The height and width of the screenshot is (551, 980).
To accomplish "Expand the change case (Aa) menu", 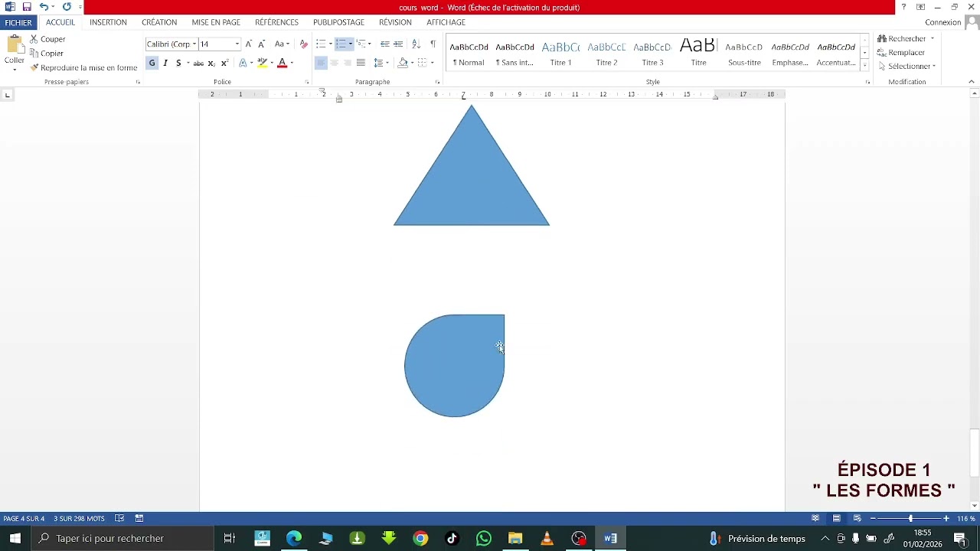I will coord(282,44).
